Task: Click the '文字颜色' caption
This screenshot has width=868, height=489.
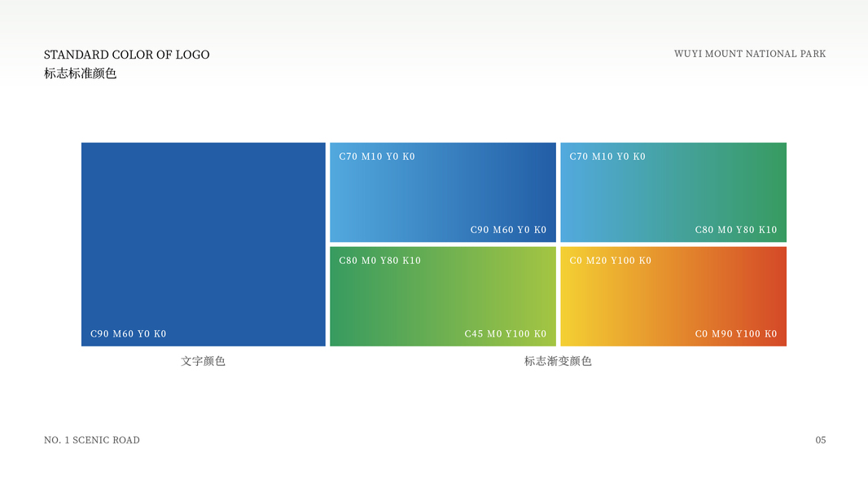Action: [204, 361]
